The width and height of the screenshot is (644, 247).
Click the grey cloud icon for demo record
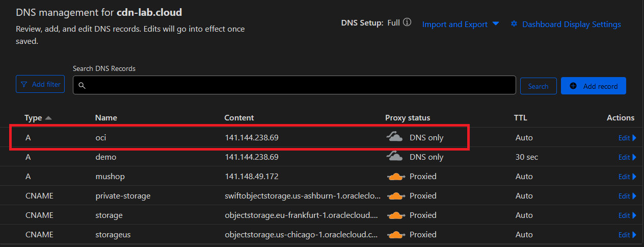tap(395, 157)
